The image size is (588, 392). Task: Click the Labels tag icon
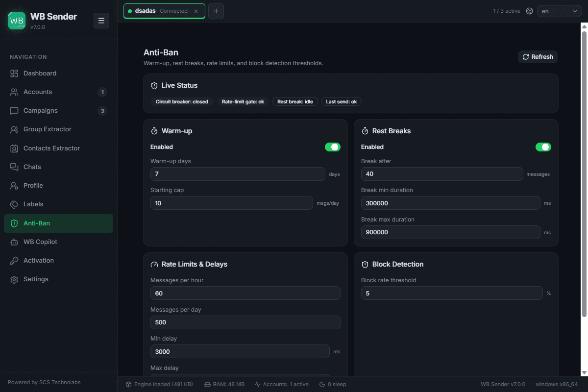click(x=14, y=204)
